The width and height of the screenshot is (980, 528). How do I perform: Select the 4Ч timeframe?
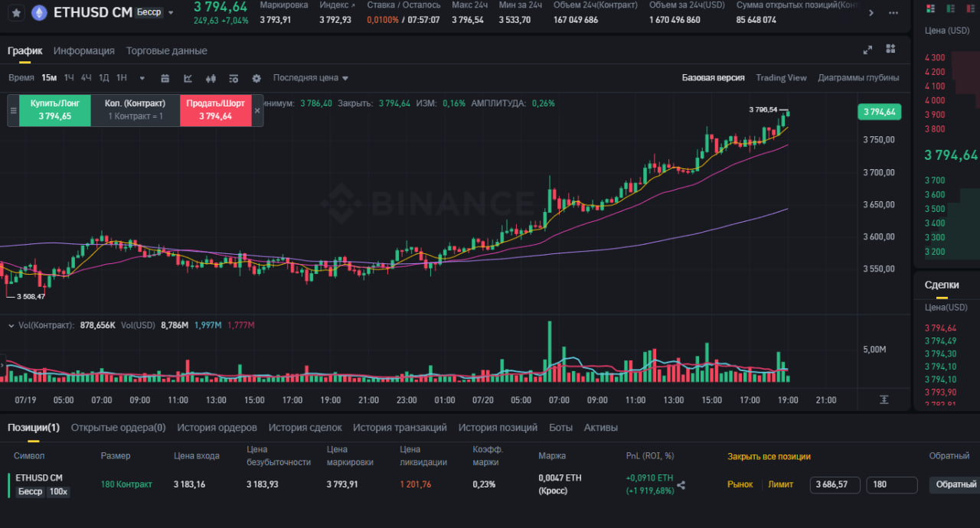tap(87, 78)
